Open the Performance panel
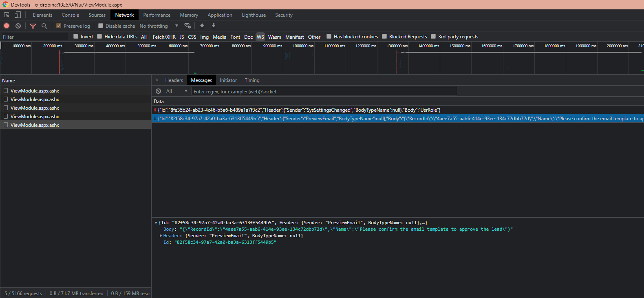This screenshot has width=644, height=298. tap(157, 15)
